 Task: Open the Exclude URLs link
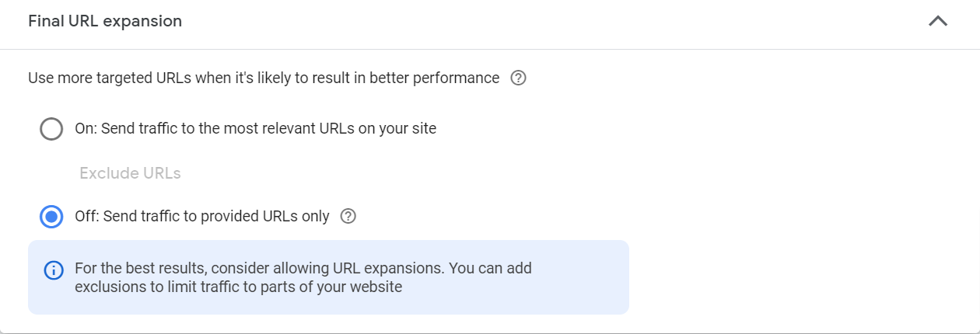point(130,173)
